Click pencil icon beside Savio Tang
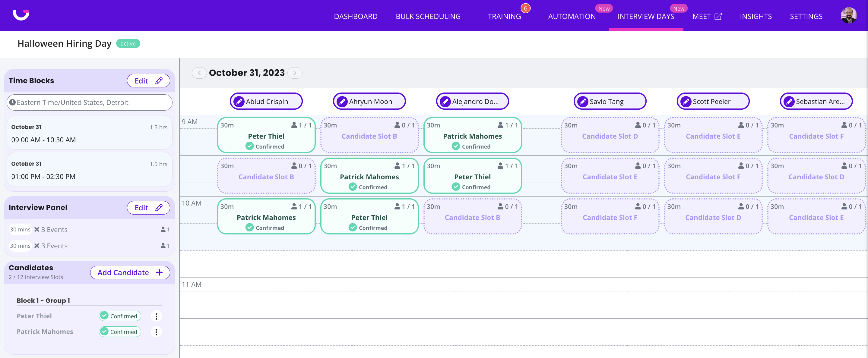This screenshot has width=868, height=358. point(583,101)
